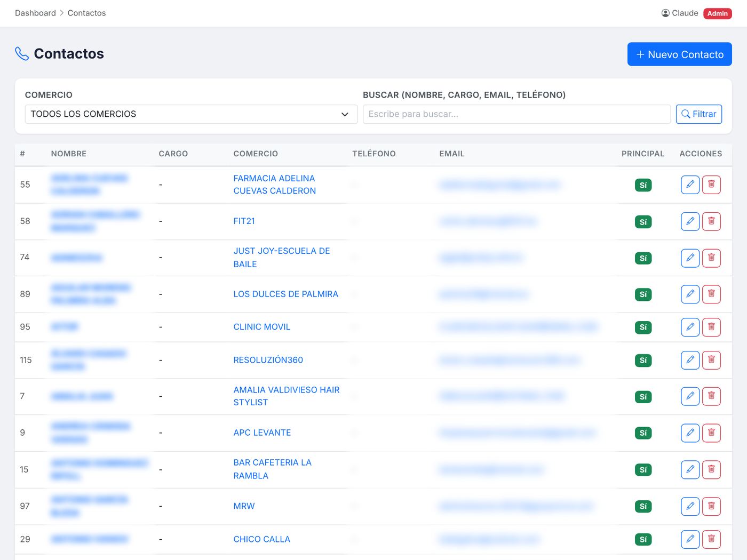Viewport: 747px width, 560px height.
Task: Delete the RESOLUZIÓN360 contact
Action: [711, 360]
